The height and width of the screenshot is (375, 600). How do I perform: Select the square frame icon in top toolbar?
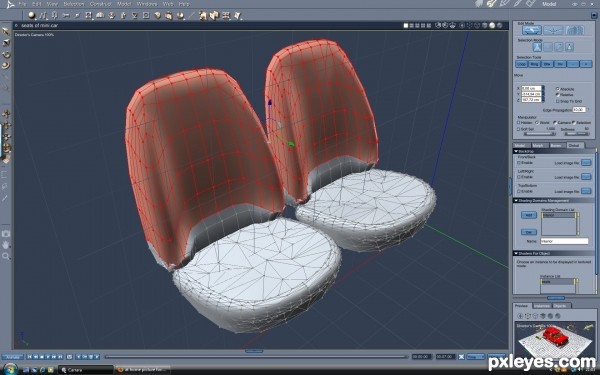tap(146, 15)
